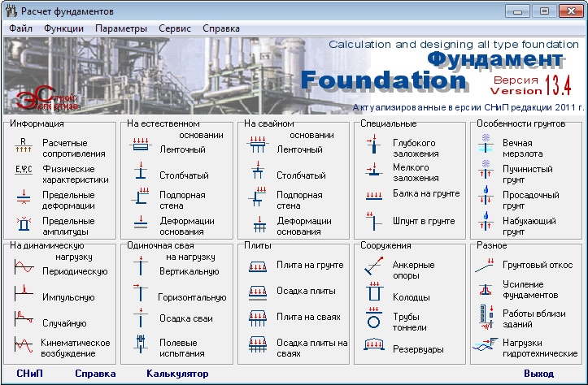Screen dimensions: 588x385
Task: Click the Анкерные опоры icon
Action: pyautogui.click(x=374, y=266)
